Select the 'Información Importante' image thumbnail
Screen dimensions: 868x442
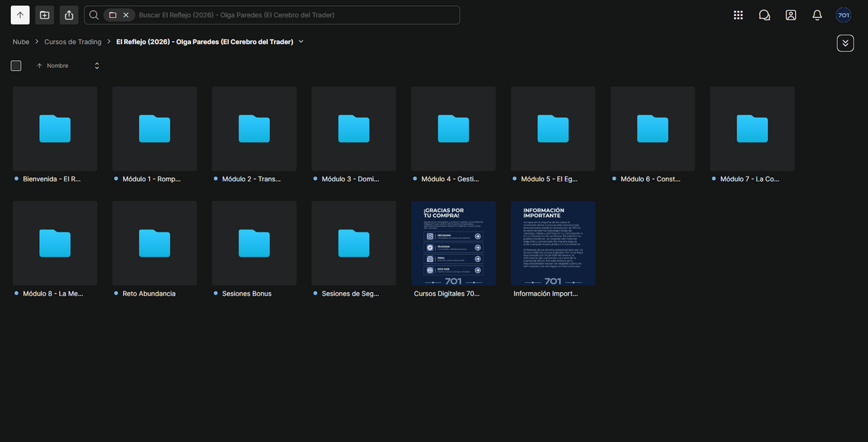pyautogui.click(x=553, y=243)
